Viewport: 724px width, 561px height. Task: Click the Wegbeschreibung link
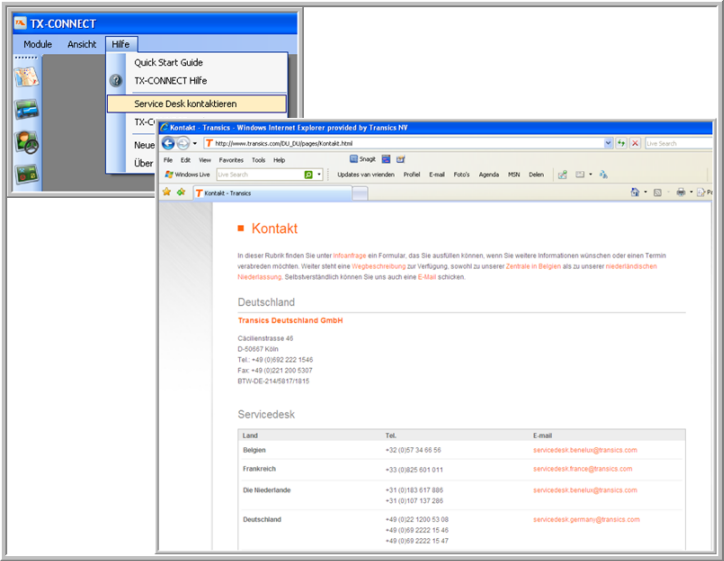pos(379,266)
